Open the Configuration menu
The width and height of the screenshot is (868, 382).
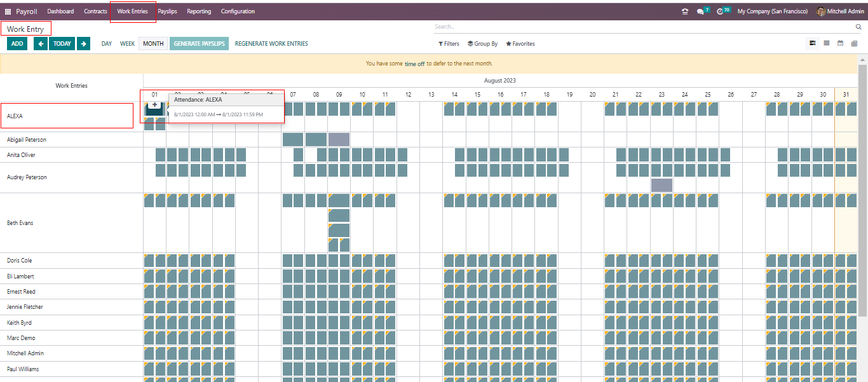pos(238,11)
